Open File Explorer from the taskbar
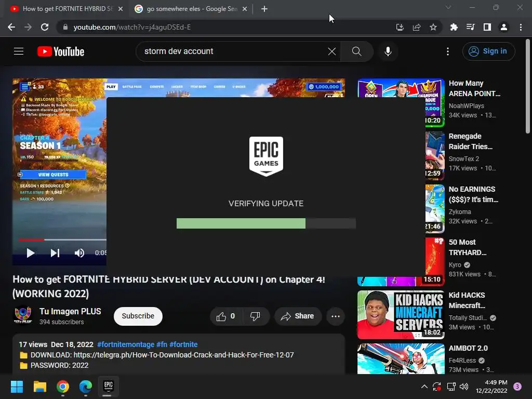The height and width of the screenshot is (399, 532). (x=39, y=387)
